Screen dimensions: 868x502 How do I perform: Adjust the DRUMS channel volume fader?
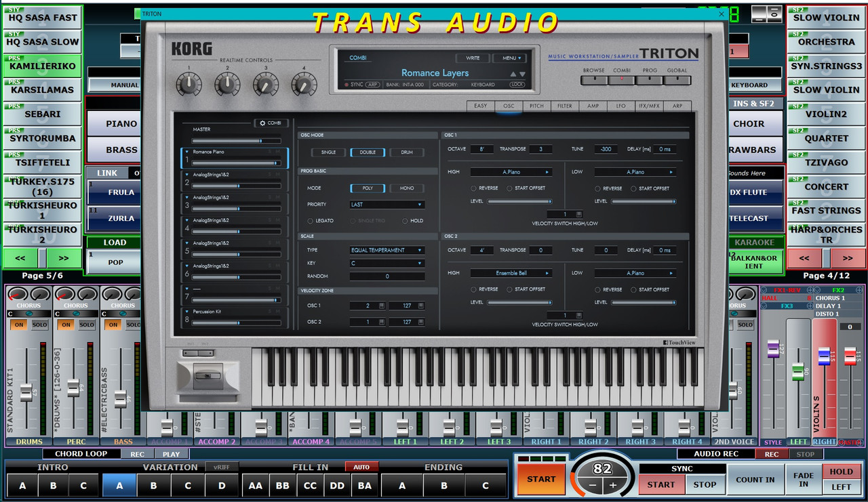pyautogui.click(x=26, y=391)
